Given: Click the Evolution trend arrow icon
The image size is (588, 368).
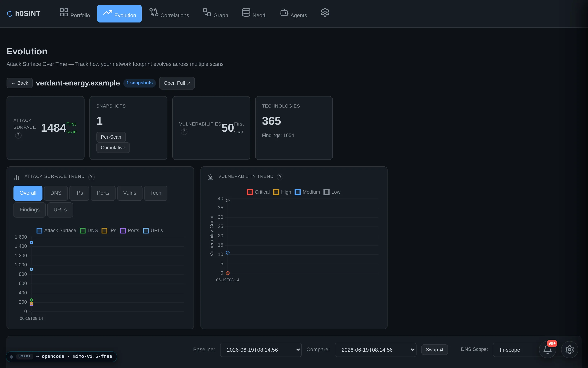Looking at the screenshot, I should 108,12.
